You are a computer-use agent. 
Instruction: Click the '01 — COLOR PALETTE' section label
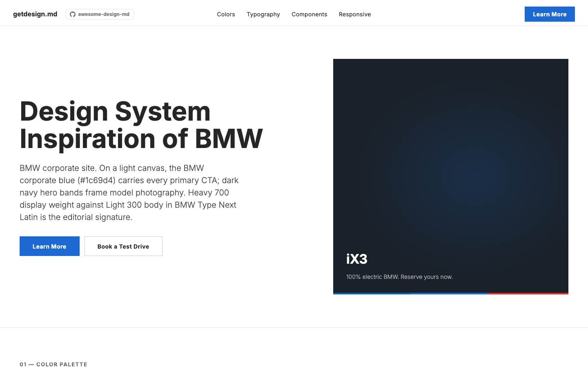click(53, 364)
